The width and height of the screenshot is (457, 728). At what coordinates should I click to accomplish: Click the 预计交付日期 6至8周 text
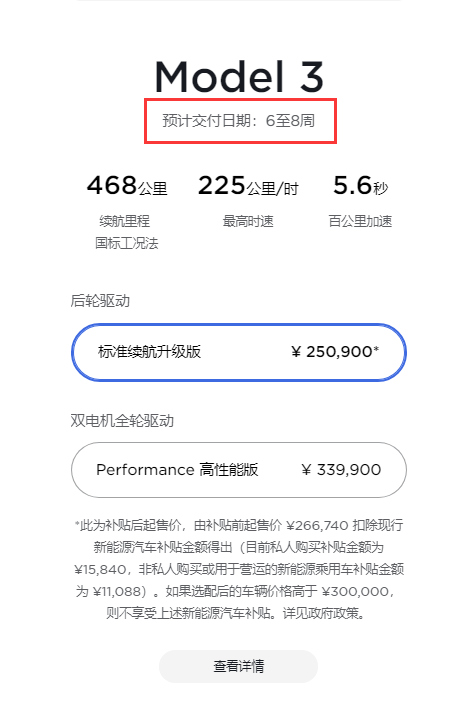[239, 121]
